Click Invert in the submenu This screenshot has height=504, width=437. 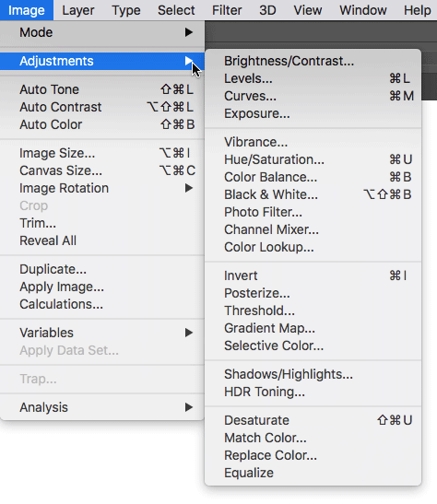coord(313,275)
